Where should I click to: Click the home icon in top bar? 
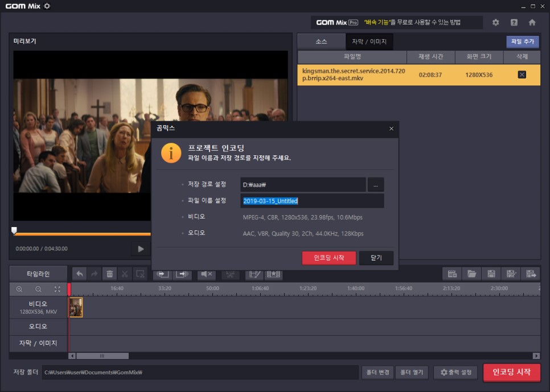[x=532, y=22]
